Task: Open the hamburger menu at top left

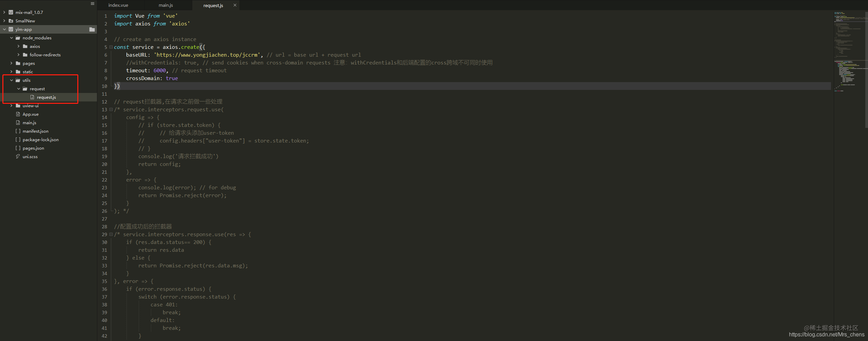Action: (92, 3)
